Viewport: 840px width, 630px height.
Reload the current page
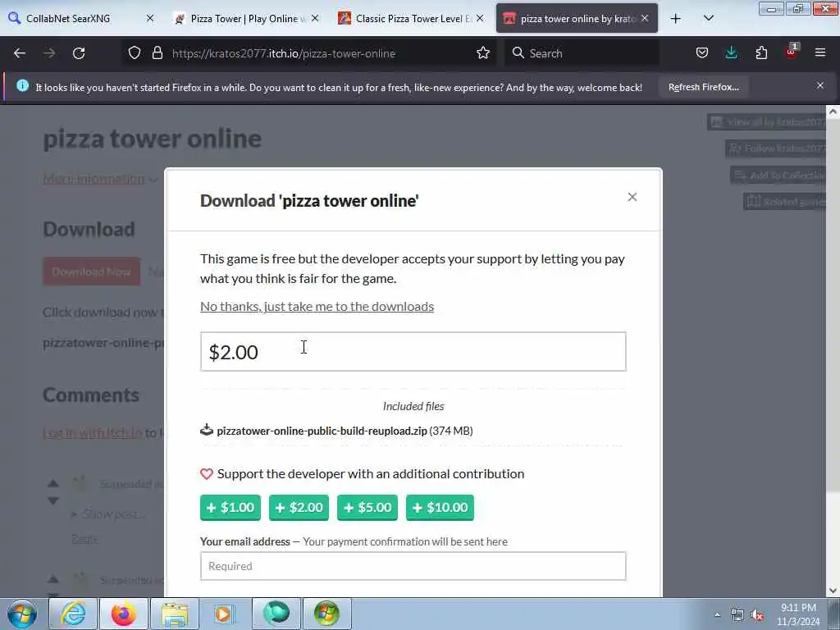tap(79, 53)
